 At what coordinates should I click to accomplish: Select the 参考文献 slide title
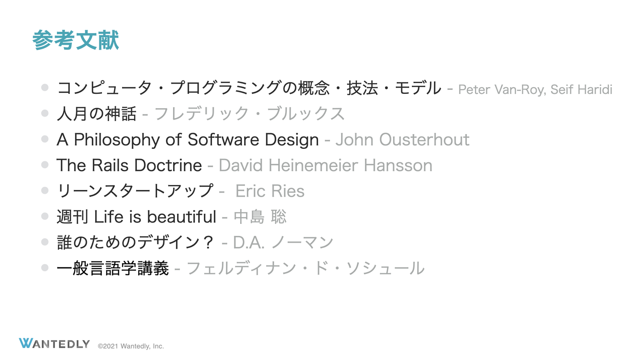76,41
